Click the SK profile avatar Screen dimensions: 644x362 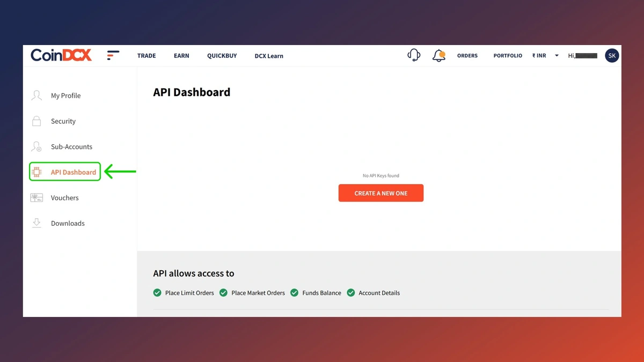click(x=612, y=55)
